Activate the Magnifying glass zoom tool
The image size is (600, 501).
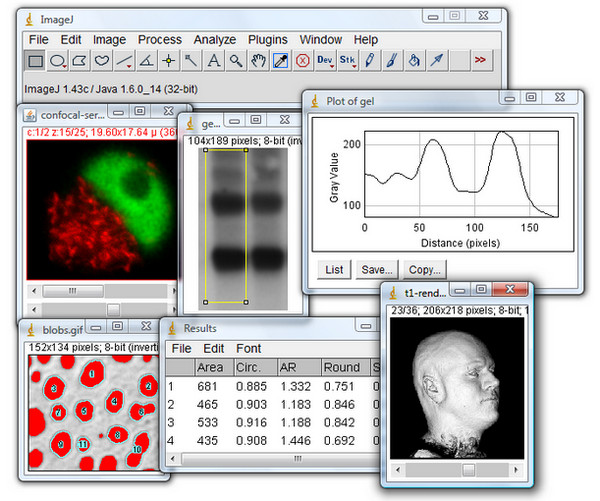236,61
